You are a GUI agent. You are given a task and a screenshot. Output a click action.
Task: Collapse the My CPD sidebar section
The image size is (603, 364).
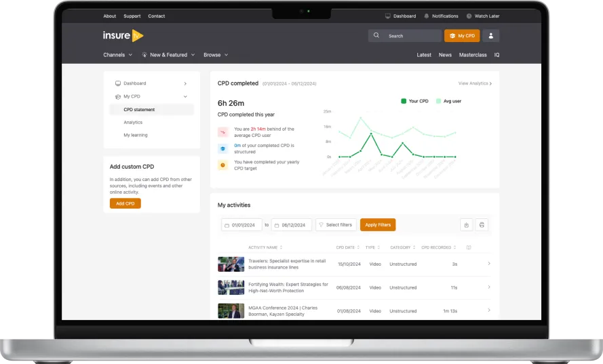[x=185, y=96]
